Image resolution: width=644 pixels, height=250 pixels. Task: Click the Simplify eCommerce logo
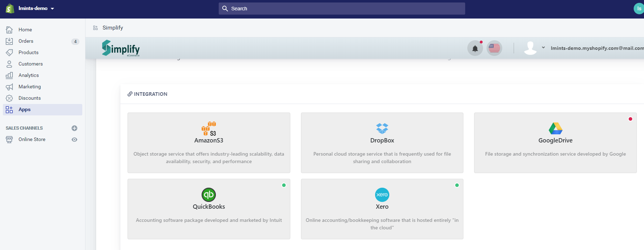click(x=121, y=48)
